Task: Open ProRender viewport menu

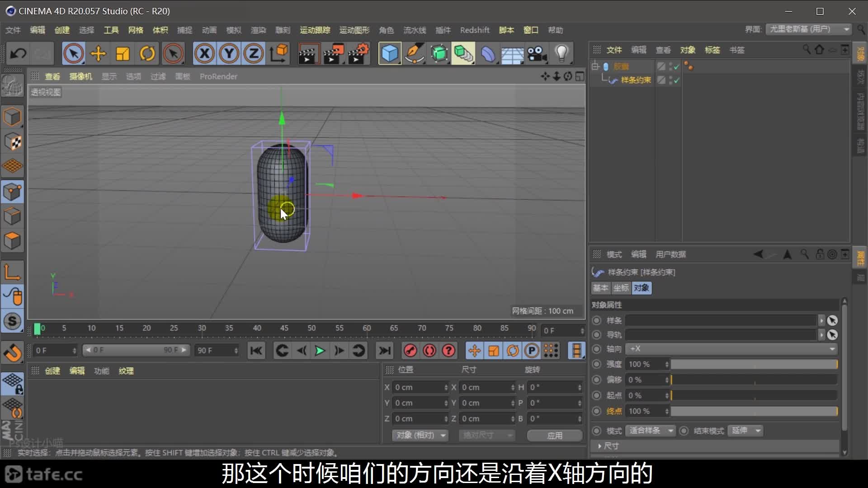Action: pos(218,76)
